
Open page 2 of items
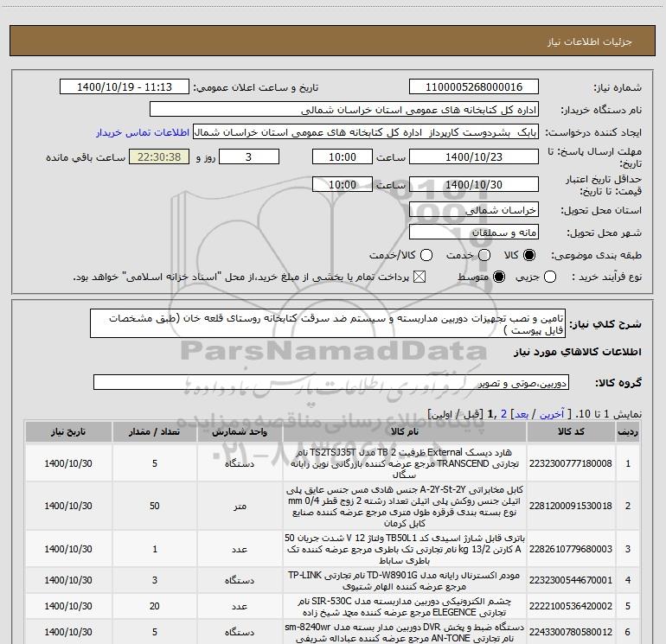point(504,414)
